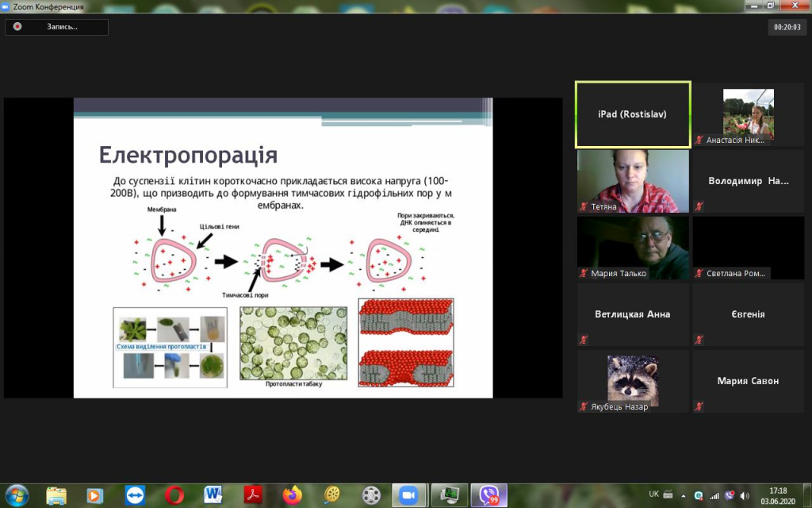The height and width of the screenshot is (508, 812).
Task: Click the red recording indicator dot
Action: (17, 26)
